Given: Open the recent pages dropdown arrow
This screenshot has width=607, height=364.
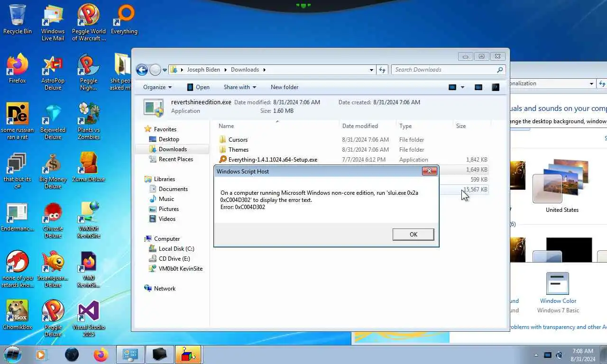Looking at the screenshot, I should pyautogui.click(x=165, y=70).
